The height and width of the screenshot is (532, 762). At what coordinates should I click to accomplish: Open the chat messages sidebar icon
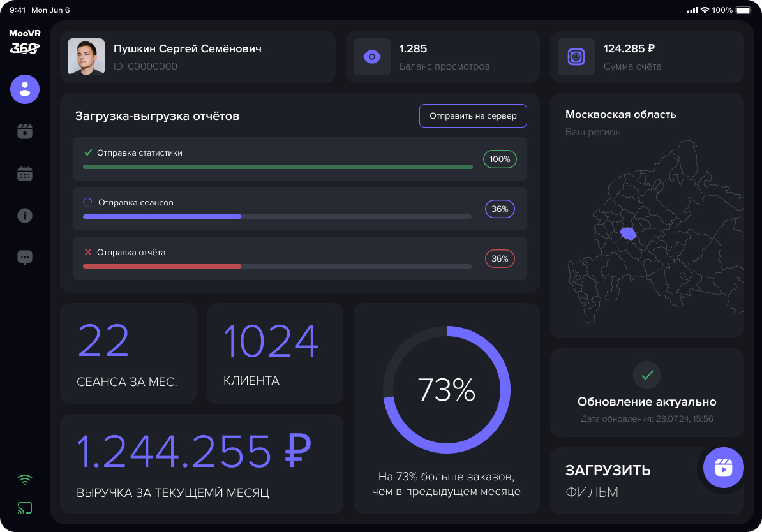coord(25,258)
